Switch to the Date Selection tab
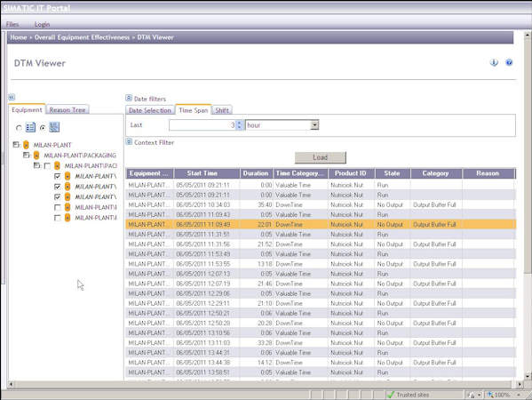Viewport: 532px width, 400px height. click(x=150, y=110)
